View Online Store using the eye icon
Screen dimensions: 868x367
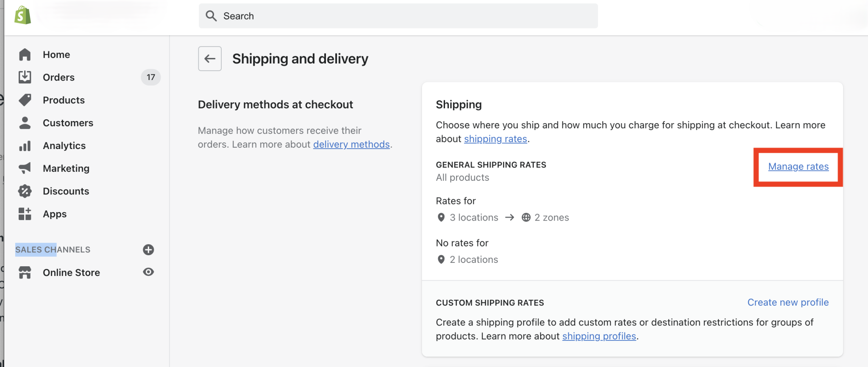click(148, 272)
